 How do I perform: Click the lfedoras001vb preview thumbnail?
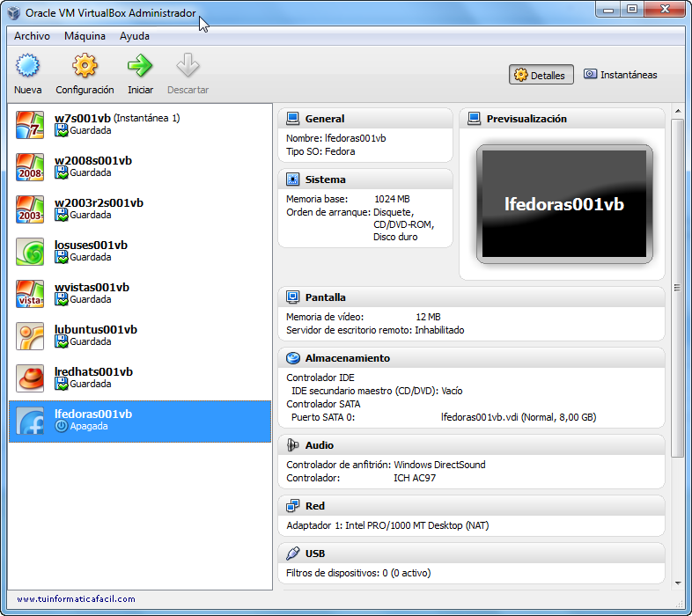pyautogui.click(x=564, y=204)
